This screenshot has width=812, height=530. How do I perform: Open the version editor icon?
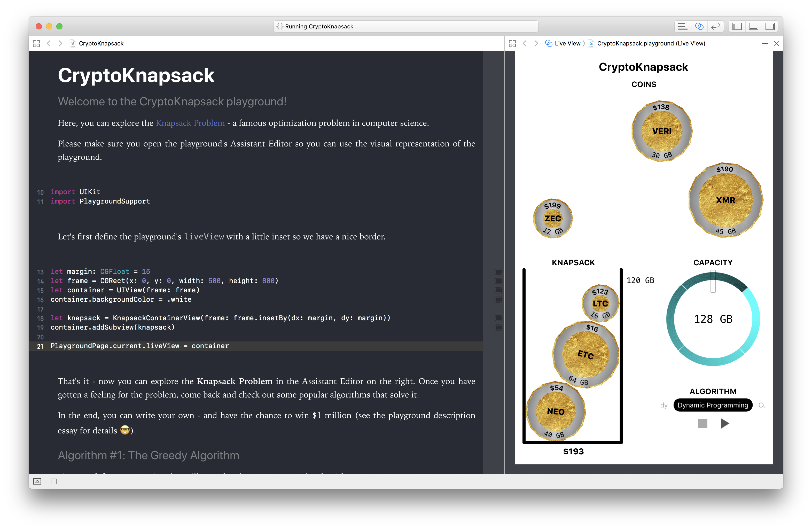point(715,26)
